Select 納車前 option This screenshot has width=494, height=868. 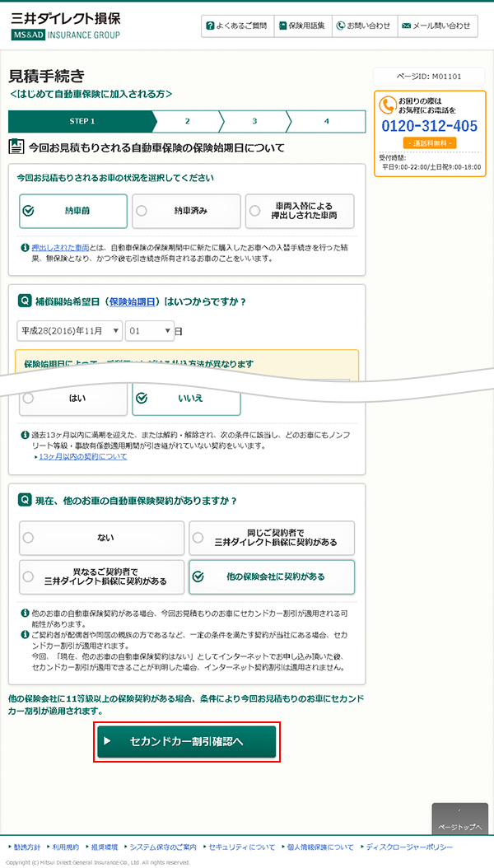click(73, 211)
